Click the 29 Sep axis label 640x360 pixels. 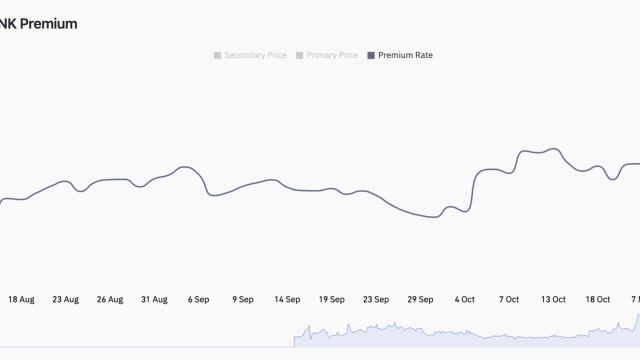[420, 300]
